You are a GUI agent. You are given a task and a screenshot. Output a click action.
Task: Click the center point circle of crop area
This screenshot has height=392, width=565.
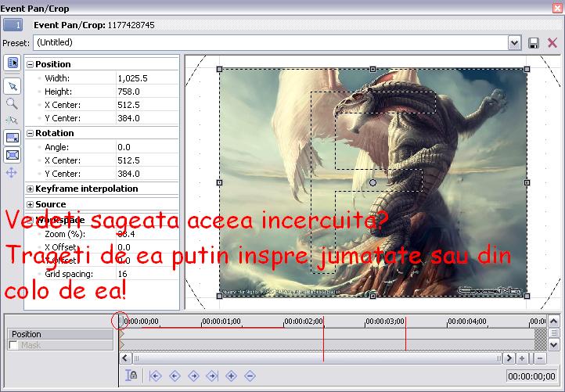[x=373, y=182]
